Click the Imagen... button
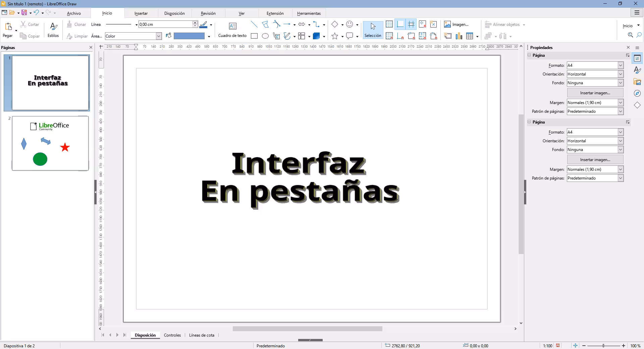 (457, 24)
